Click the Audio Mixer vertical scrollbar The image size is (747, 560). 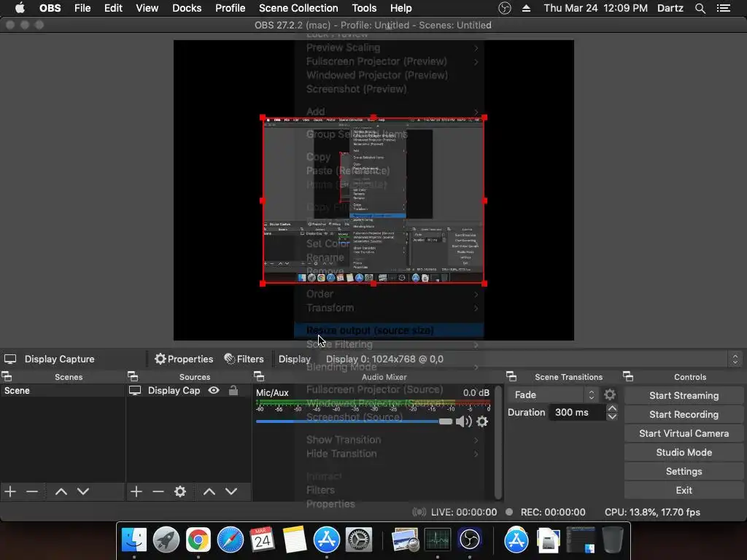tap(498, 443)
